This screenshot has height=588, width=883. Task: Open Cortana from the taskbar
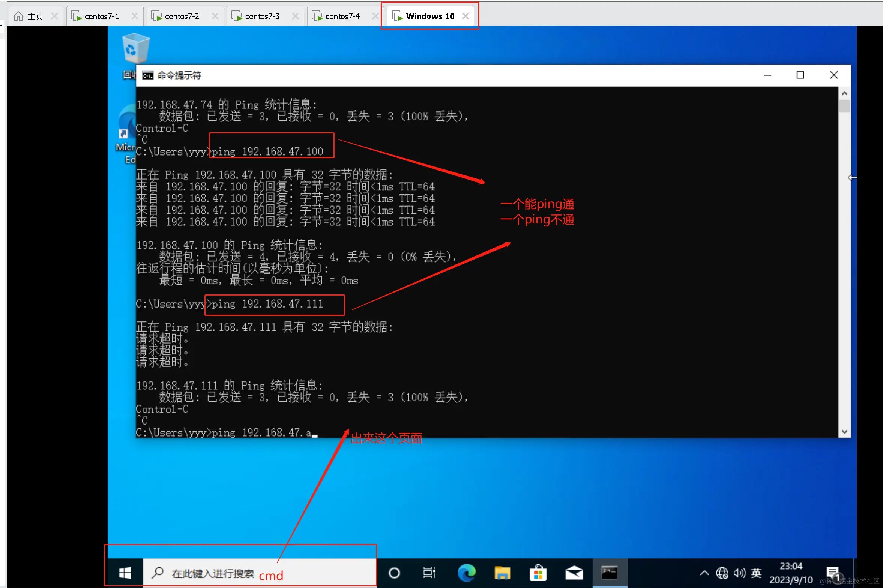(394, 573)
